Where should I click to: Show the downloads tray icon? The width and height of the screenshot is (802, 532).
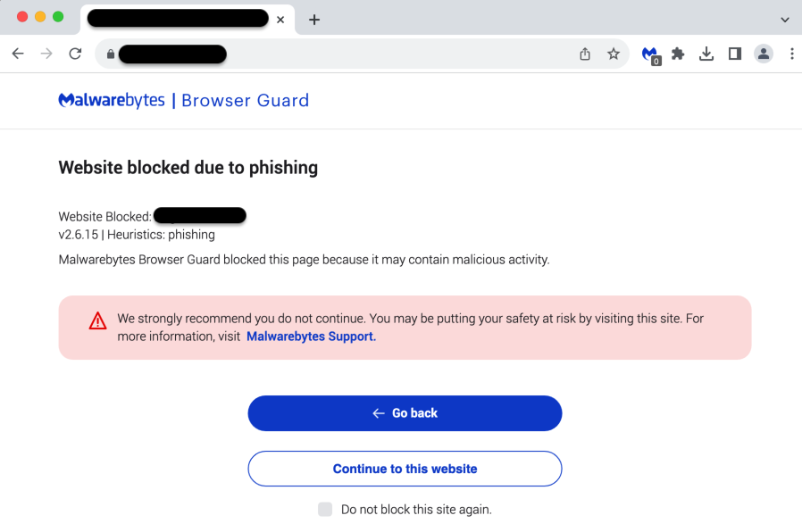tap(706, 54)
